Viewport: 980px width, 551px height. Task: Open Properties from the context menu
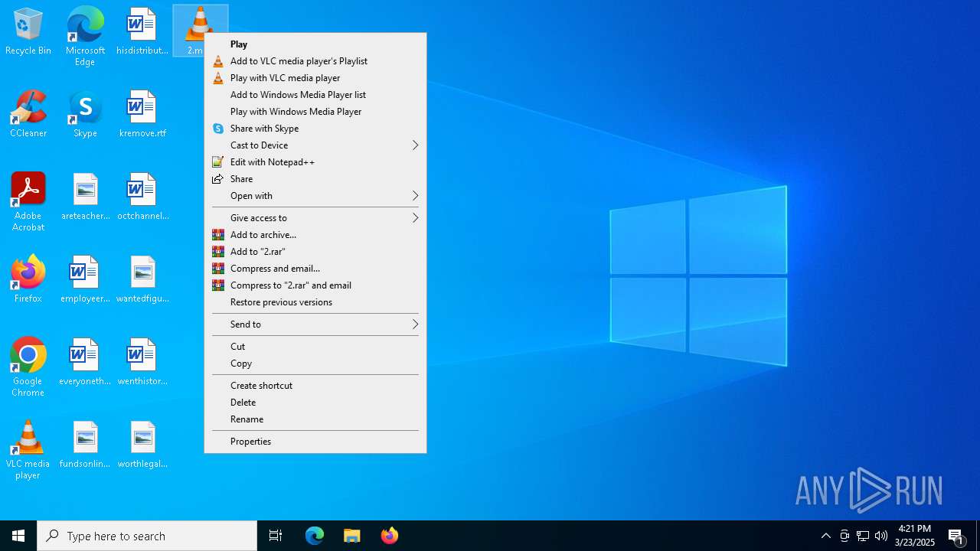[315, 442]
